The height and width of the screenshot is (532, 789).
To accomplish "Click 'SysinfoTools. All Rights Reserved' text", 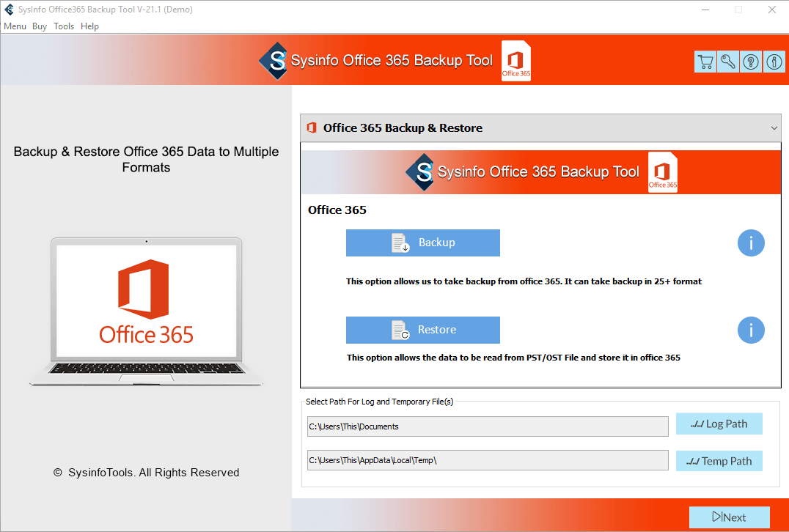I will 153,473.
